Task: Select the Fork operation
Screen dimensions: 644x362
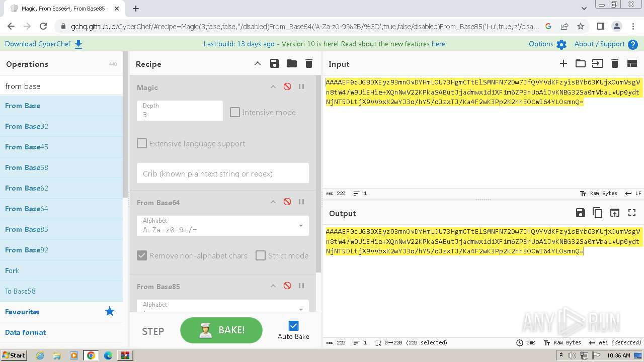Action: pyautogui.click(x=61, y=270)
